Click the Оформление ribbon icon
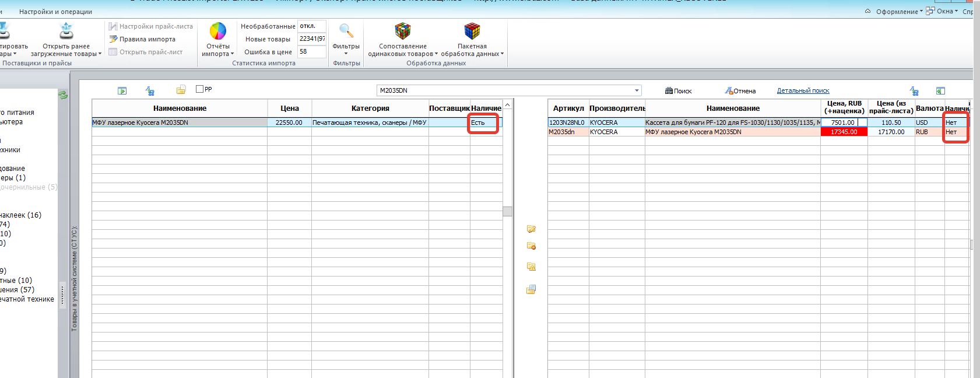This screenshot has width=980, height=378. (x=868, y=11)
